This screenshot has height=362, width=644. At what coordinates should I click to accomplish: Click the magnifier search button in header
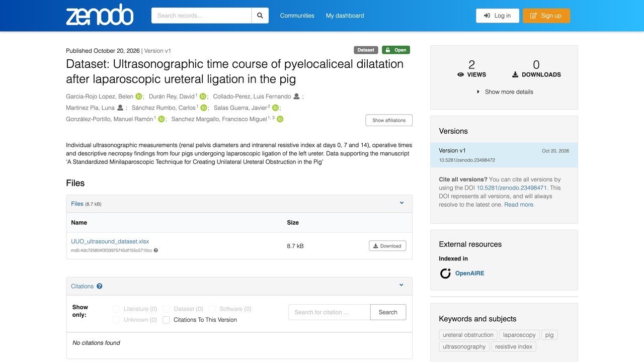point(260,16)
